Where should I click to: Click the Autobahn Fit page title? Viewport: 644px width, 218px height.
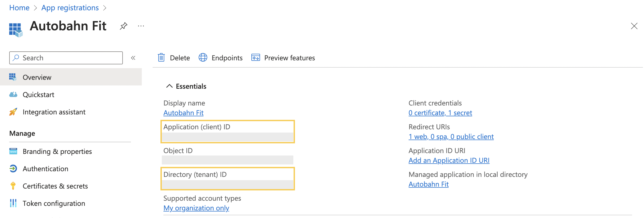coord(68,26)
